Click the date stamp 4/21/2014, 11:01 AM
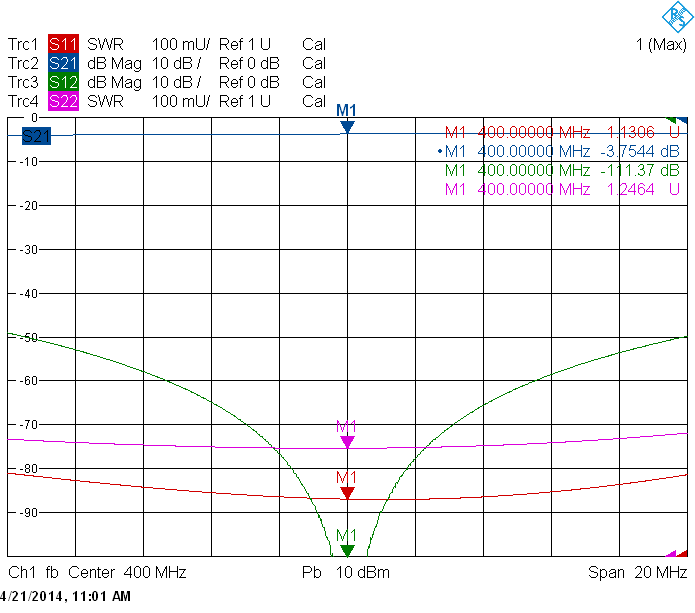695x613 pixels. 66,596
